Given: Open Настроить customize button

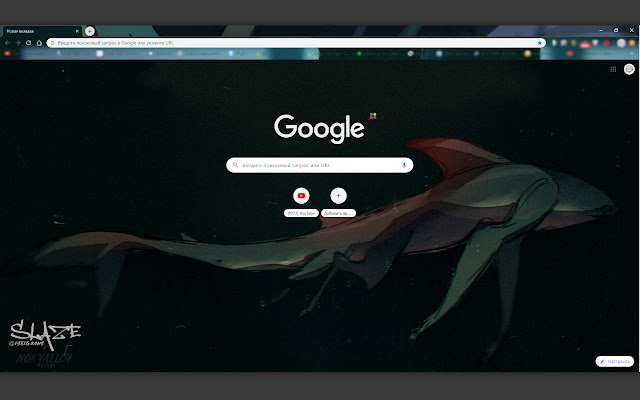Looking at the screenshot, I should click(615, 361).
